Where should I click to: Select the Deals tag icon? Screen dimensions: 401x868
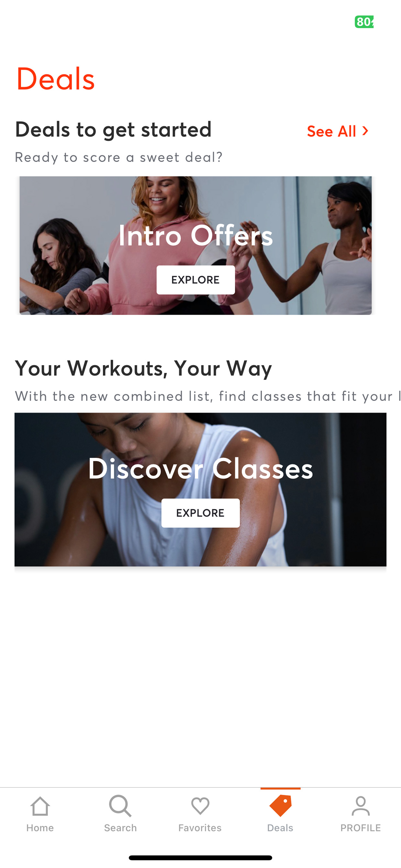pos(280,806)
